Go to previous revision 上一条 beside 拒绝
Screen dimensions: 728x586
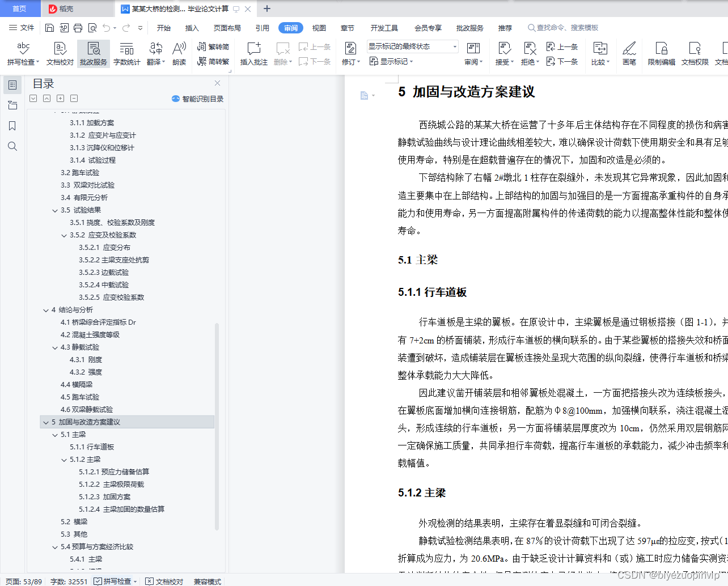(562, 47)
